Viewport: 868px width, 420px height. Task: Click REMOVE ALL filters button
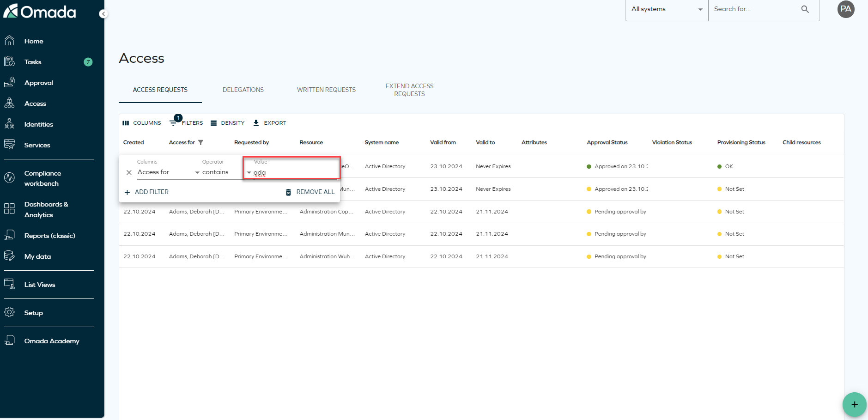[310, 192]
